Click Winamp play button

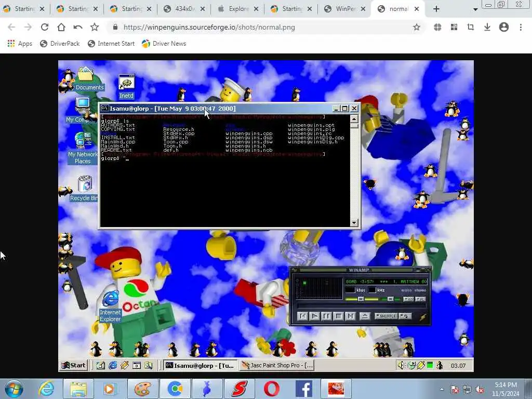pyautogui.click(x=314, y=316)
